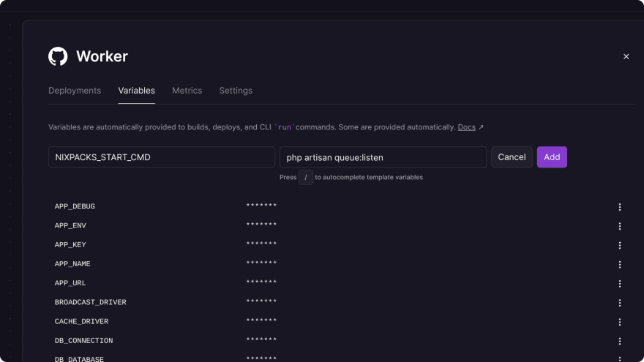Reveal the masked APP_KEY value
This screenshot has width=644, height=362.
tap(261, 245)
